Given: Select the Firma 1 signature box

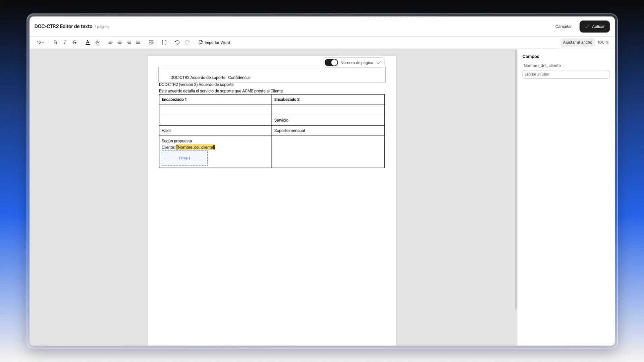Looking at the screenshot, I should [184, 158].
